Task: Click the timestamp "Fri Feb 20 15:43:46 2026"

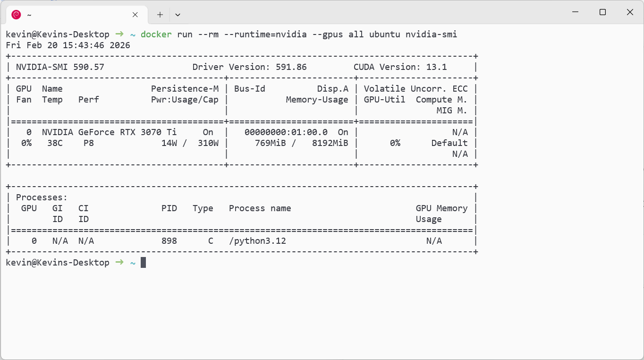Action: (x=68, y=45)
